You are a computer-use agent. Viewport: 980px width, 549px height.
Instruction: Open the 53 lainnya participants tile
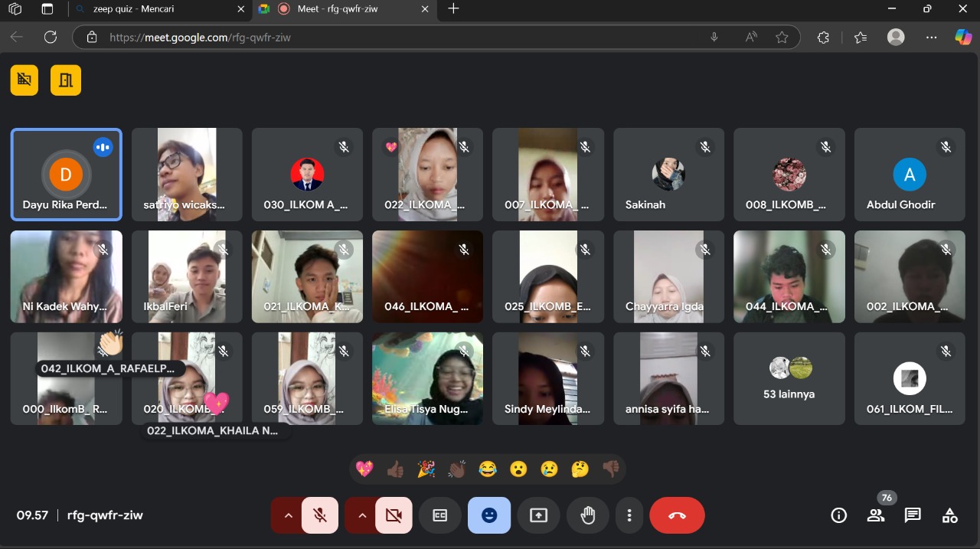(789, 378)
